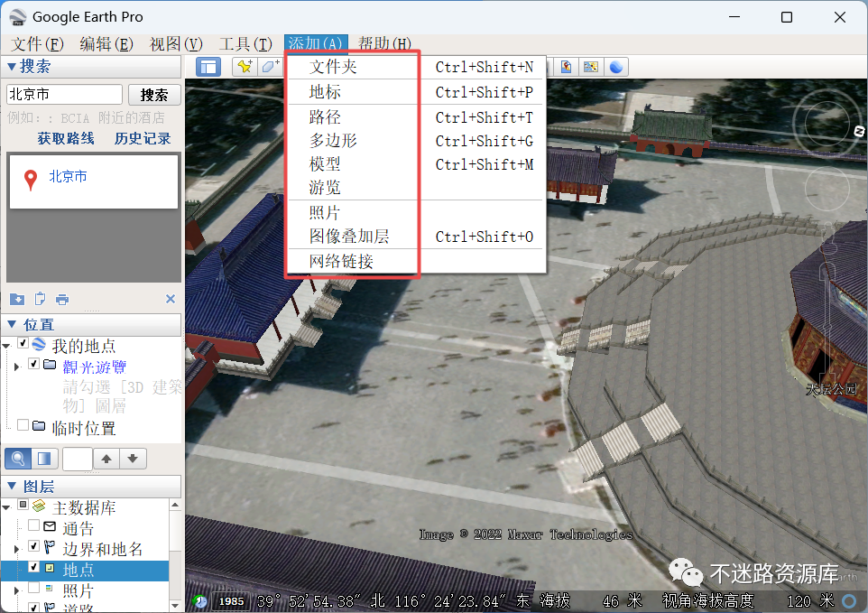This screenshot has width=868, height=613.
Task: Click the opacity adjust button next to magnifier
Action: (43, 459)
